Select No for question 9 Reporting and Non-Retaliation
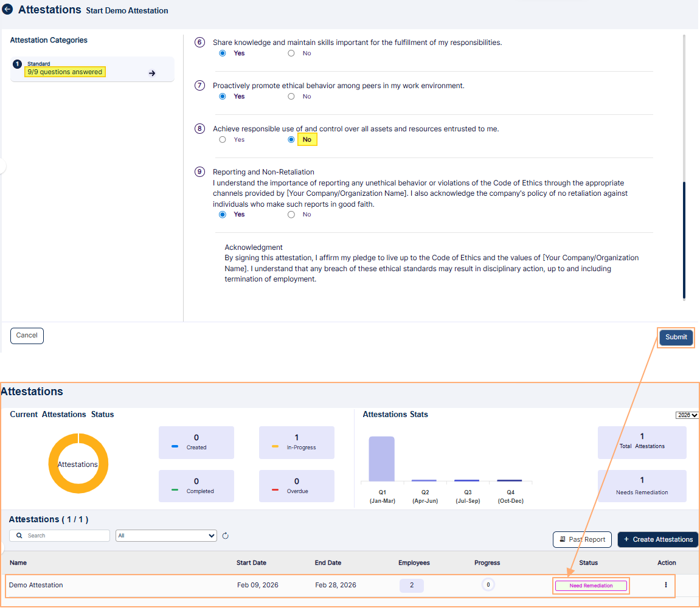This screenshot has width=700, height=608. [291, 215]
